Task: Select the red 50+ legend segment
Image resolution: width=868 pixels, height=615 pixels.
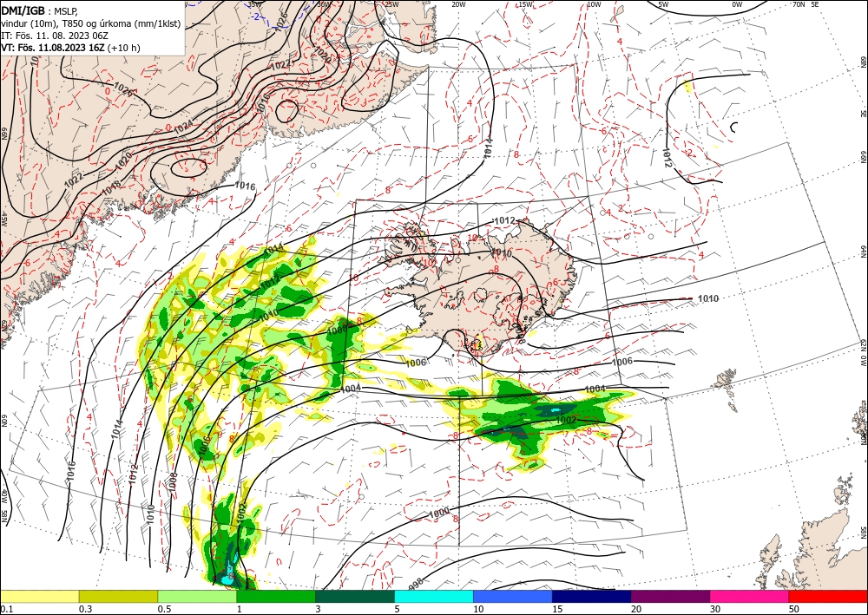Action: coord(828,596)
